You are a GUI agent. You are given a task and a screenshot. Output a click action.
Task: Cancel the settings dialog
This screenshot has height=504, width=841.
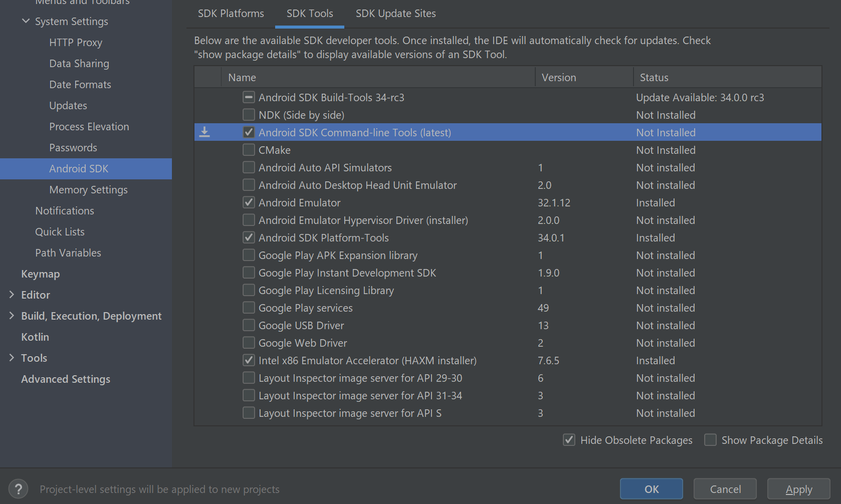(x=725, y=489)
